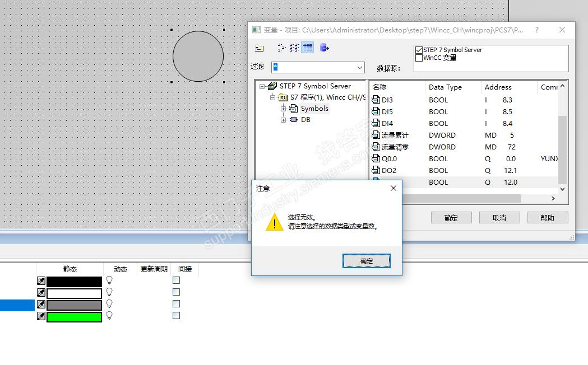The image size is (588, 365).
Task: Click the 间接 column header
Action: tap(185, 269)
